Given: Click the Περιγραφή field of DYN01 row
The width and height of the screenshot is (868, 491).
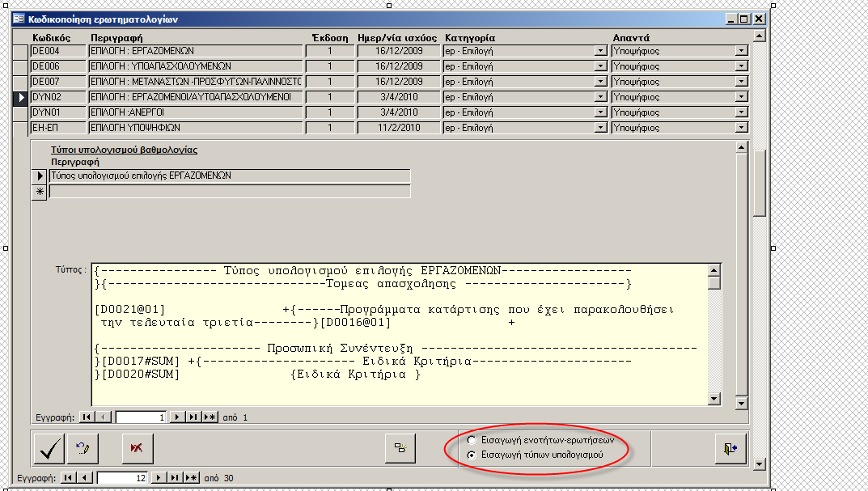Looking at the screenshot, I should pos(194,112).
